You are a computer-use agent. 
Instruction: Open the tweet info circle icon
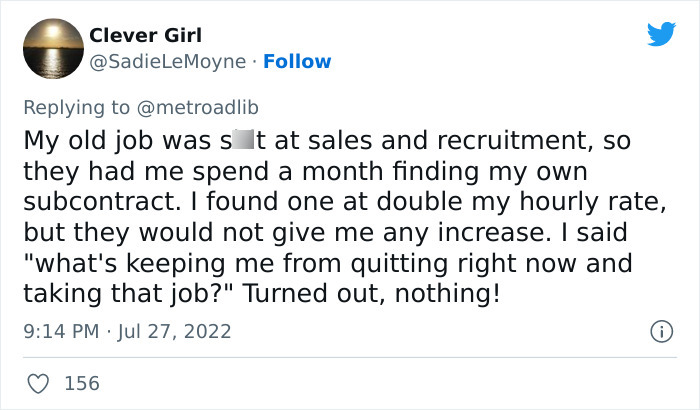point(660,330)
